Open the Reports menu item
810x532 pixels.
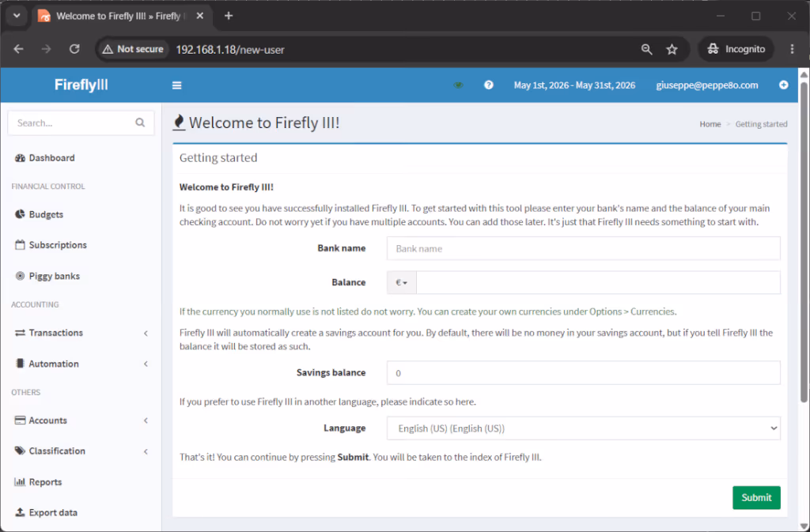pyautogui.click(x=81, y=482)
